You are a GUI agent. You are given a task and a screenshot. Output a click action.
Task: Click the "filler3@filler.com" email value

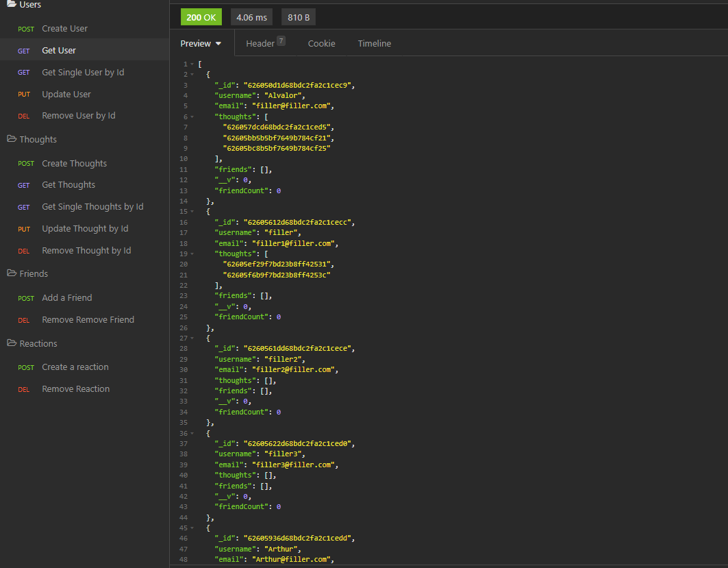pos(294,465)
